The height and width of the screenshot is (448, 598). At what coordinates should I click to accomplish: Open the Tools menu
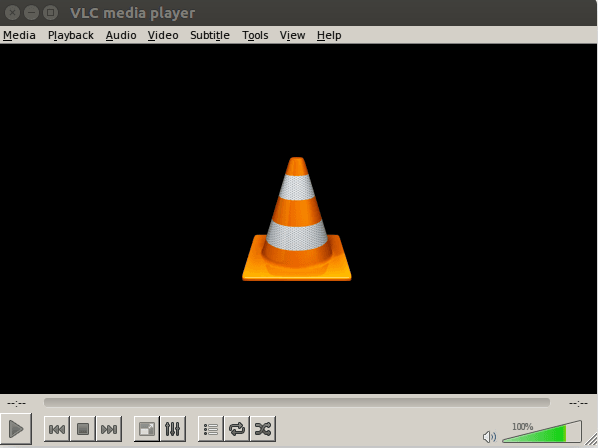(x=255, y=35)
